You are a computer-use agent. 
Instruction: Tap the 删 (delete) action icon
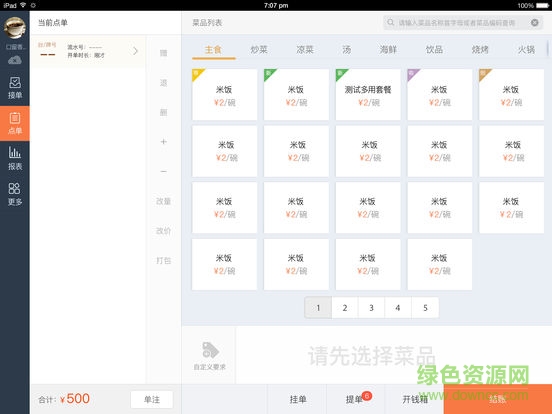(x=164, y=112)
